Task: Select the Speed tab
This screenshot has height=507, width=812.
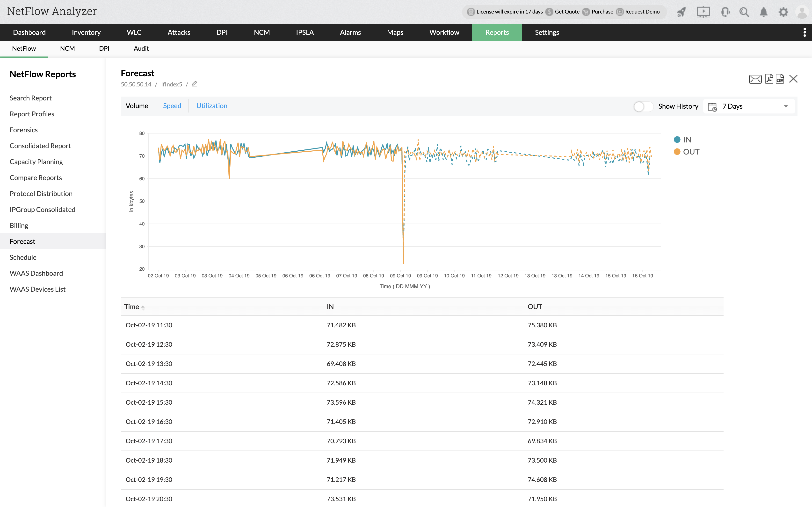Action: (x=171, y=106)
